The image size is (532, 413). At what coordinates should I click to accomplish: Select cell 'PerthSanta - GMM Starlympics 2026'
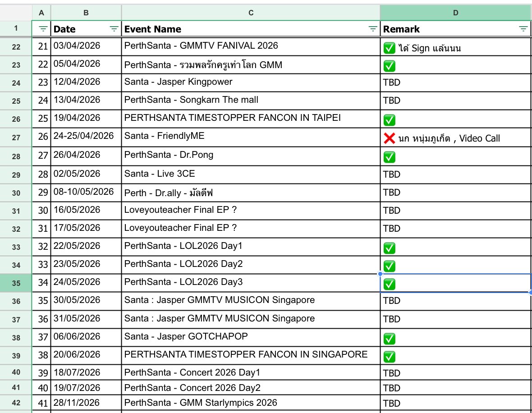[x=251, y=403]
